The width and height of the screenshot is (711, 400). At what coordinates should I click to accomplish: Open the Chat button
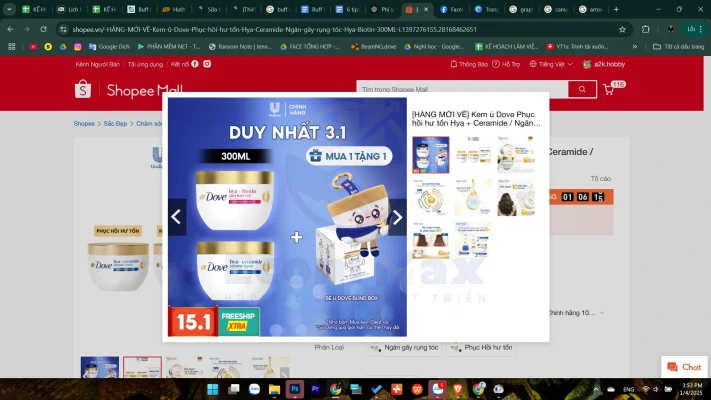[x=684, y=367]
